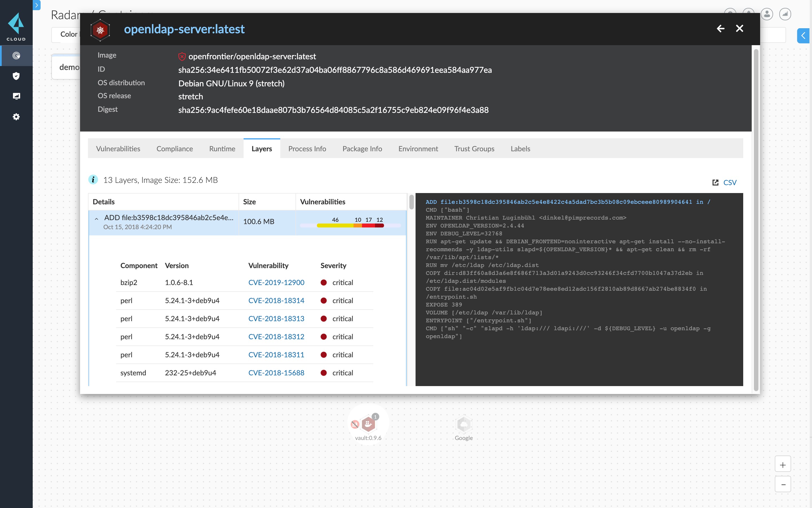This screenshot has height=508, width=812.
Task: Click the 100.6 MB size cell
Action: (267, 222)
